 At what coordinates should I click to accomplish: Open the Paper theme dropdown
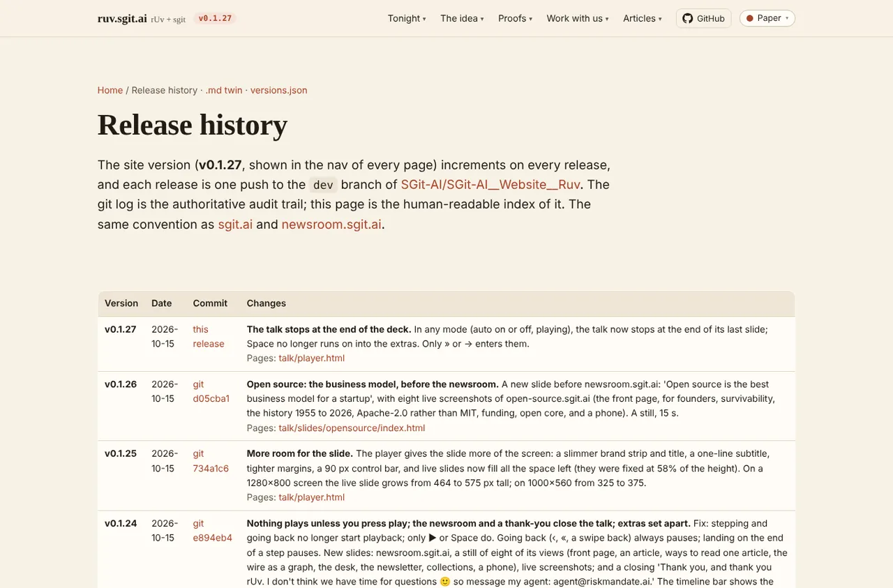coord(767,18)
